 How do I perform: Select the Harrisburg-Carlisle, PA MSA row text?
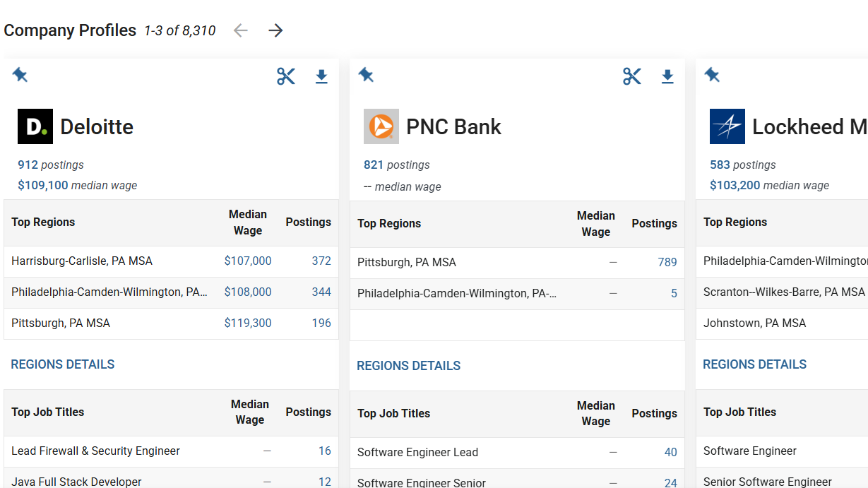82,261
